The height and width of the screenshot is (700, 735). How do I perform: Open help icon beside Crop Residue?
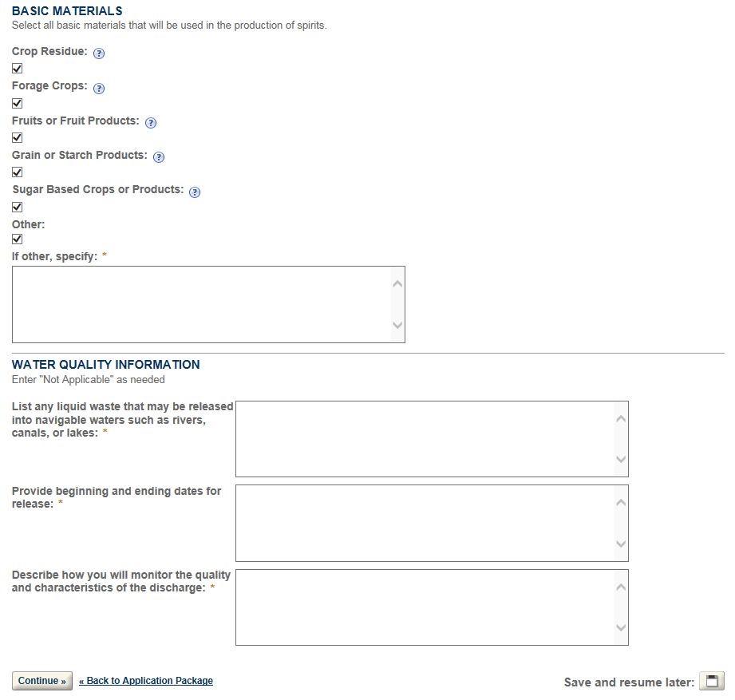99,53
